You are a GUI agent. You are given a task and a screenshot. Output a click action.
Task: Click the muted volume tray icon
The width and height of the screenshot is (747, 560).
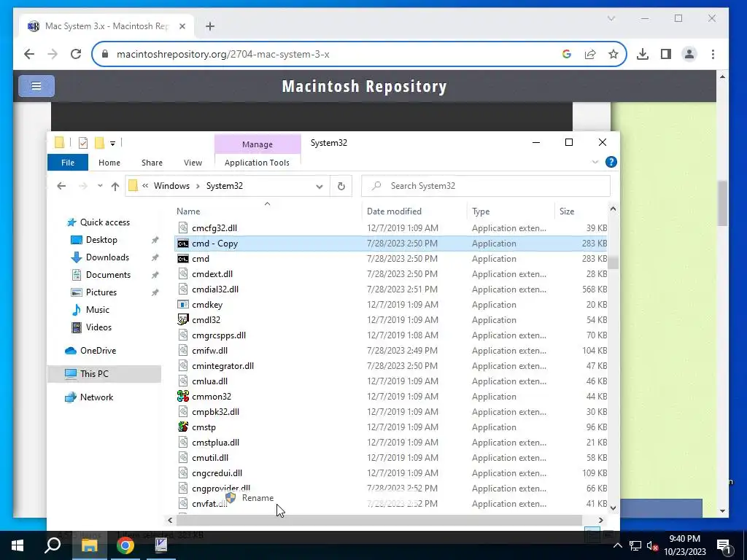[x=653, y=545]
